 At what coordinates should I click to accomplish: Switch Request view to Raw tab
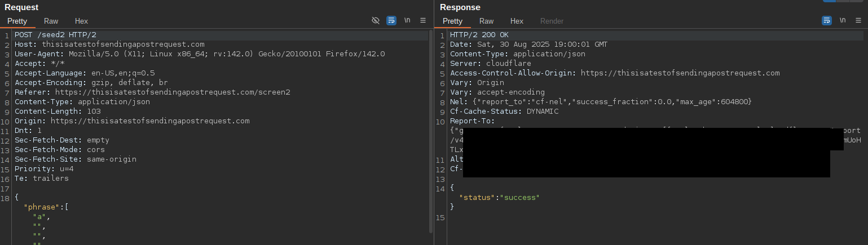(x=51, y=21)
